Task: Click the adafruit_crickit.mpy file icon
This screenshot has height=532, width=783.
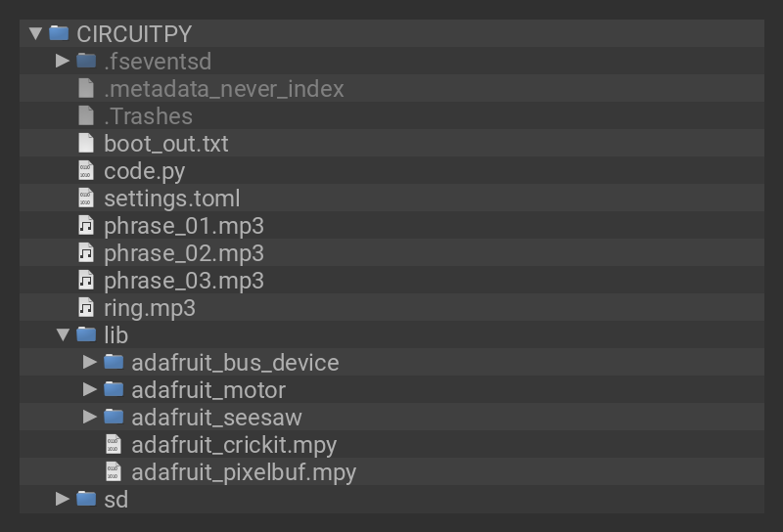Action: pyautogui.click(x=114, y=444)
